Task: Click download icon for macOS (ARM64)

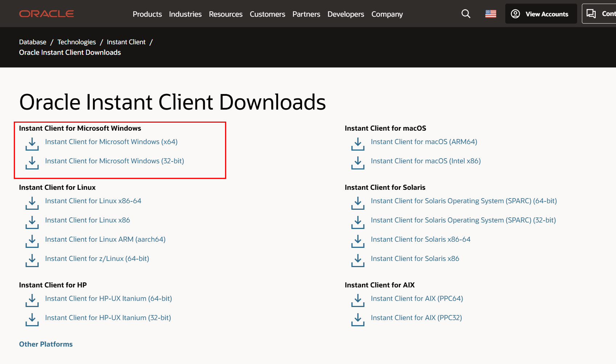Action: [x=358, y=144]
